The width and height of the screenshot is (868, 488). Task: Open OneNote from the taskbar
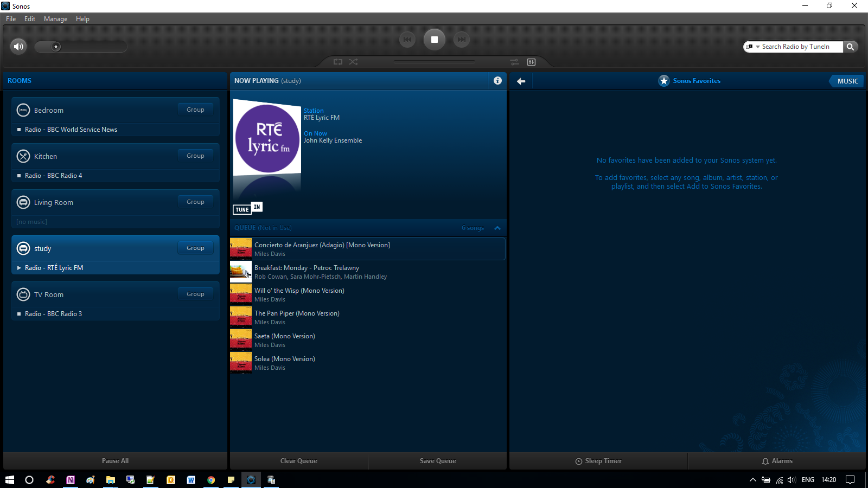pos(71,480)
